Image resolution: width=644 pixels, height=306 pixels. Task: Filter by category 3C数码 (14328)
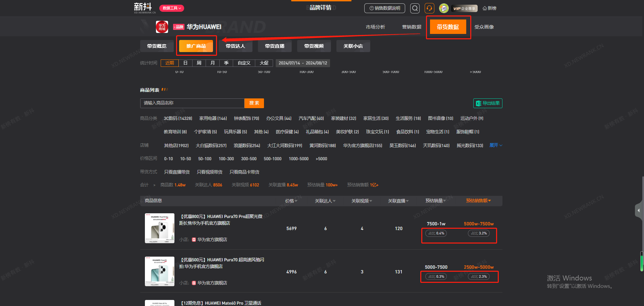click(178, 119)
